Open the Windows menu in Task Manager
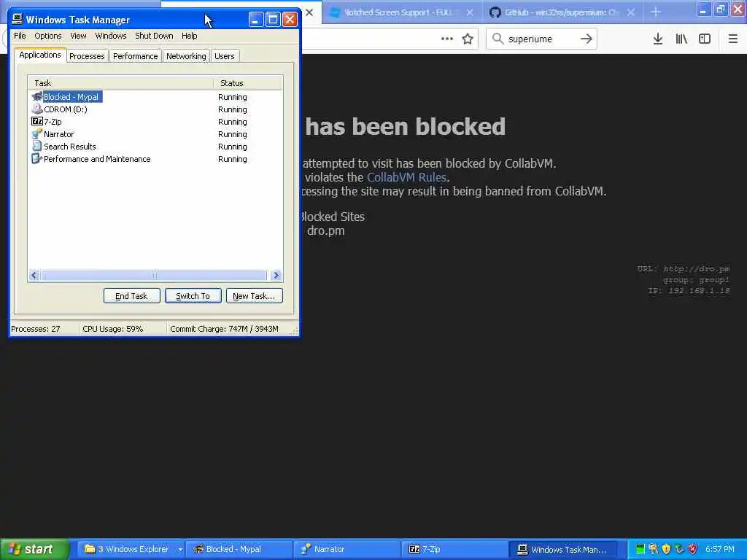 pyautogui.click(x=111, y=36)
